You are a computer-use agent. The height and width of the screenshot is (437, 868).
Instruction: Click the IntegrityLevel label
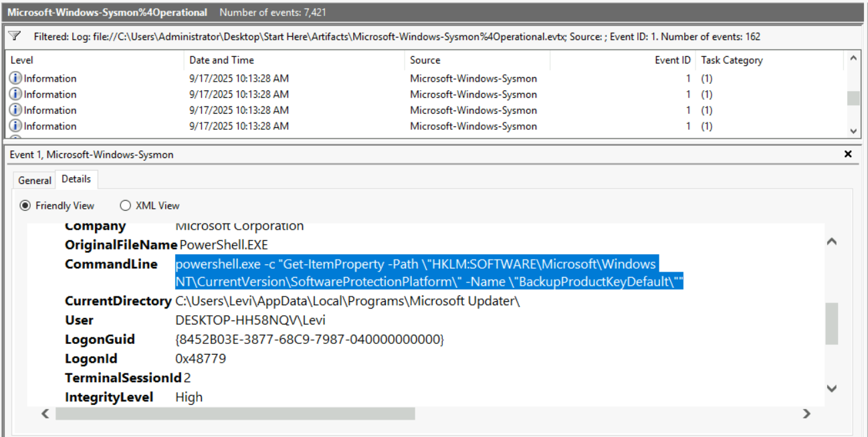(x=109, y=398)
